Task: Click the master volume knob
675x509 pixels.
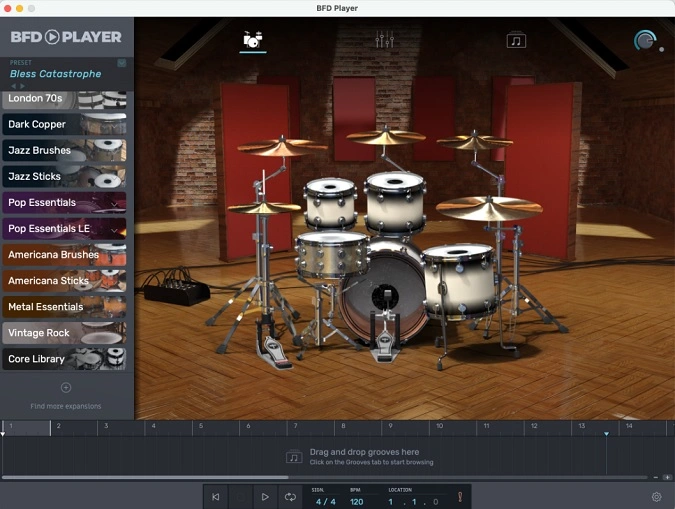Action: (646, 41)
